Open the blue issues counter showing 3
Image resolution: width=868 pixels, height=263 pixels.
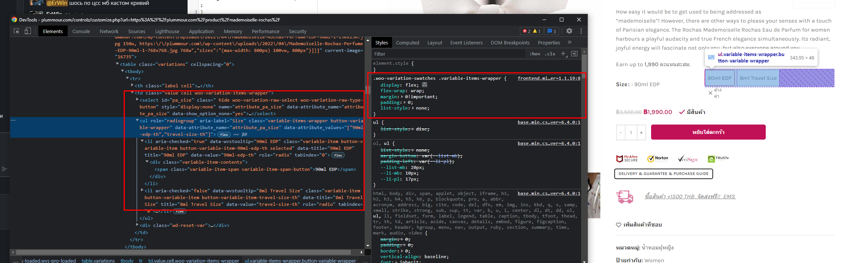[x=551, y=31]
